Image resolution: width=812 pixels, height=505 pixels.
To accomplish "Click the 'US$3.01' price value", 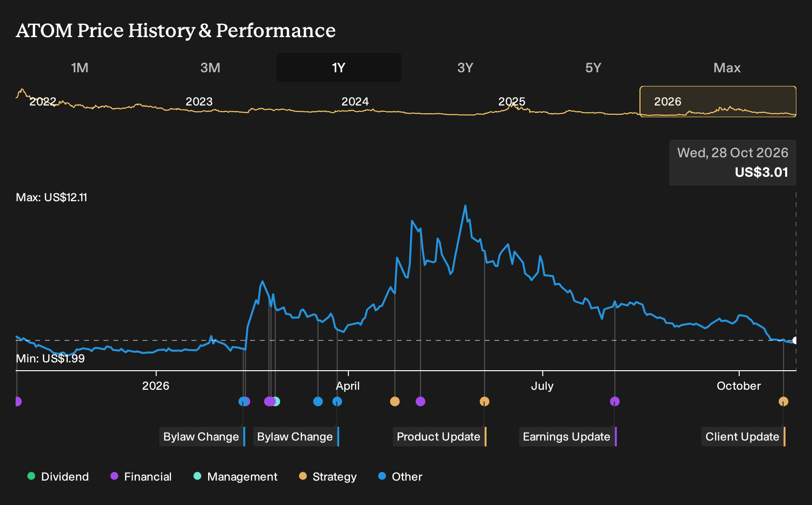I will pos(762,172).
